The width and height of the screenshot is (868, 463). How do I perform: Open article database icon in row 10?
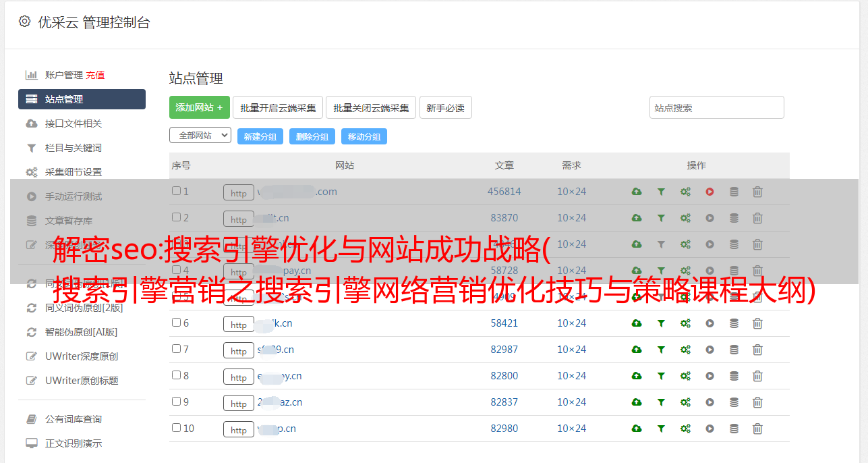pos(734,429)
